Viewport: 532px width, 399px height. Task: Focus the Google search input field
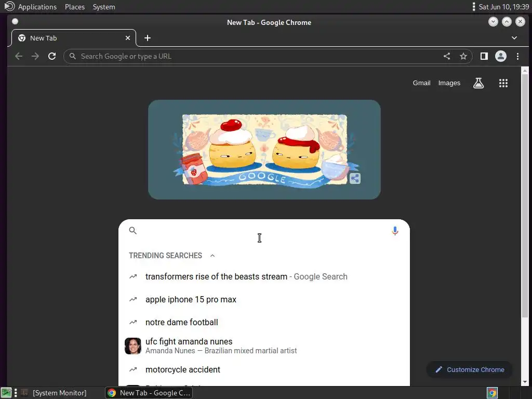coord(264,231)
